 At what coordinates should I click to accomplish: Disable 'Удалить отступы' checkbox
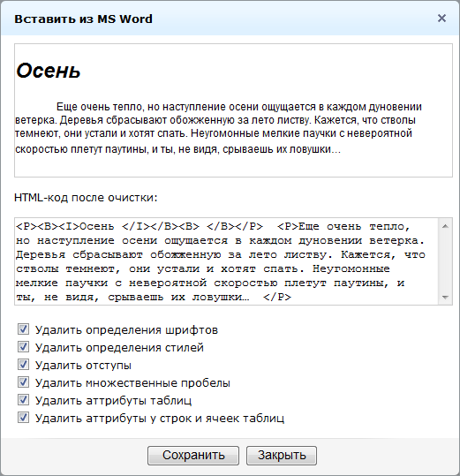coord(23,364)
